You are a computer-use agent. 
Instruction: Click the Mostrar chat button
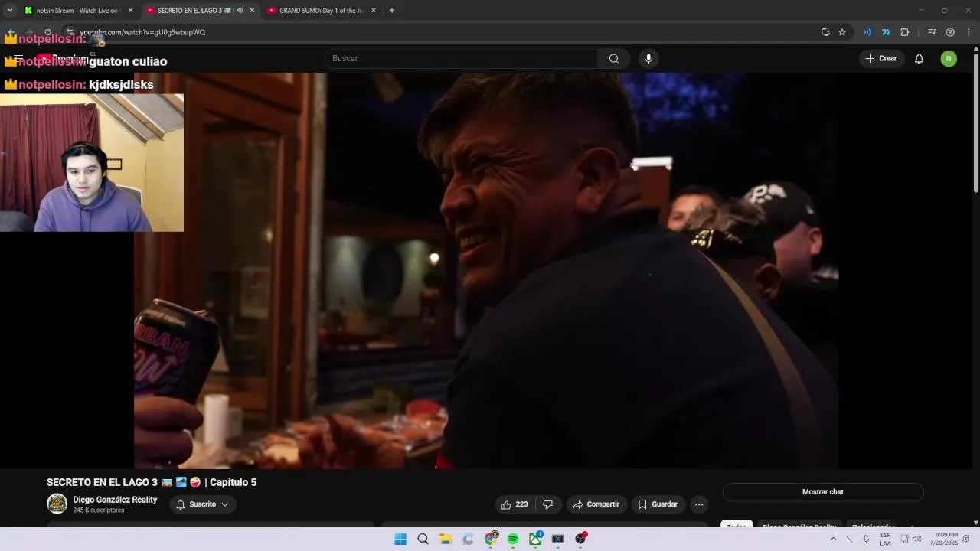823,492
